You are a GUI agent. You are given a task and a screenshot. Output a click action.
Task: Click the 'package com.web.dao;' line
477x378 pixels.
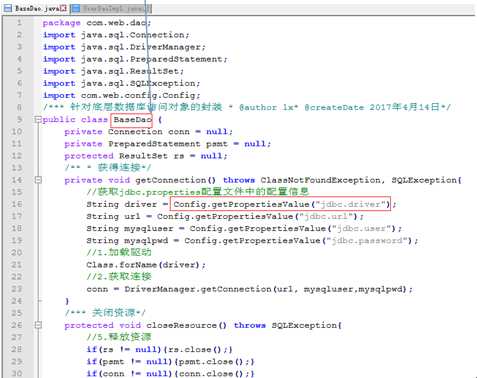(97, 23)
